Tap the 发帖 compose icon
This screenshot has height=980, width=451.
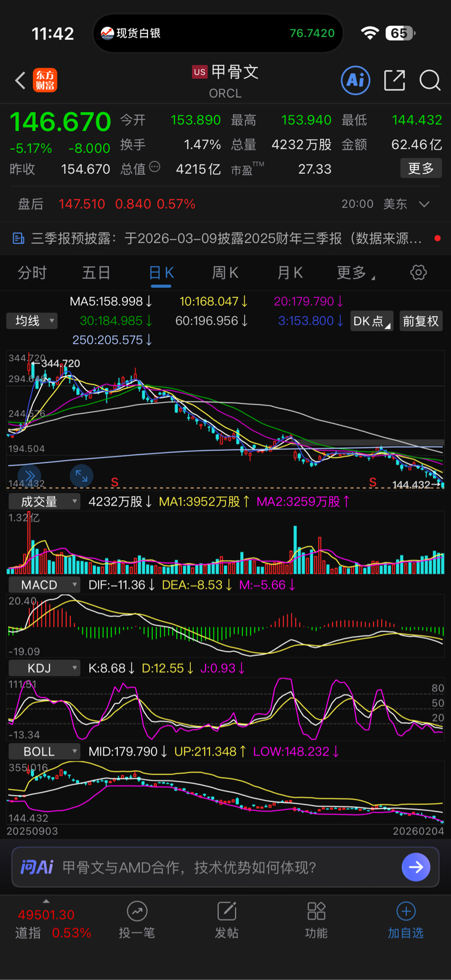coord(227,911)
